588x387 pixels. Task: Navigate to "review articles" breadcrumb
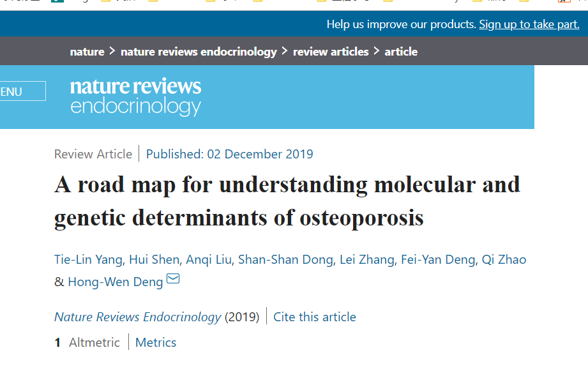[x=331, y=52]
